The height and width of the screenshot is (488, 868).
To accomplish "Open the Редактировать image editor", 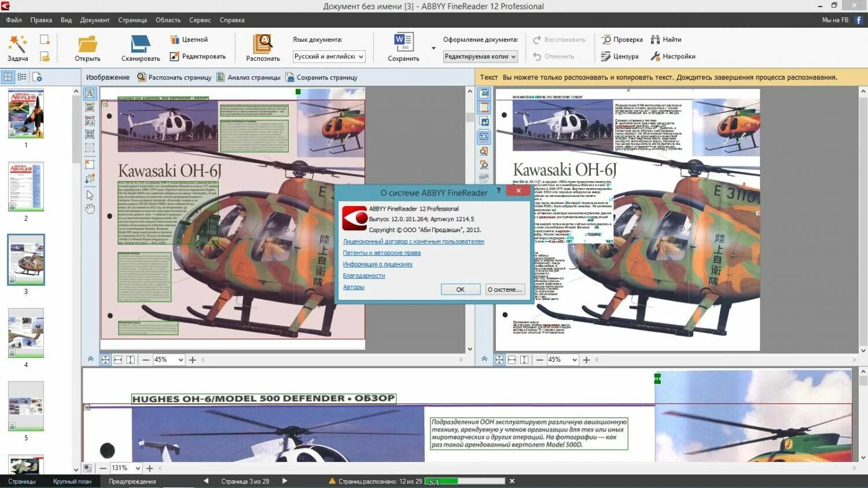I will pyautogui.click(x=198, y=56).
